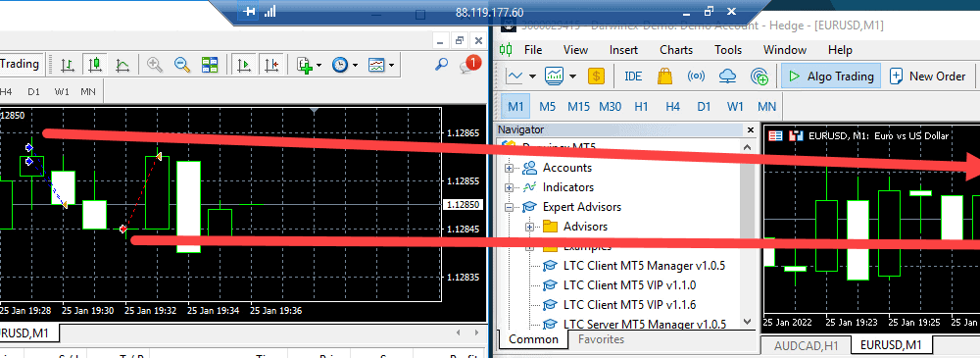Viewport: 980px width, 358px height.
Task: Open the Tools menu in MT5
Action: coord(728,50)
